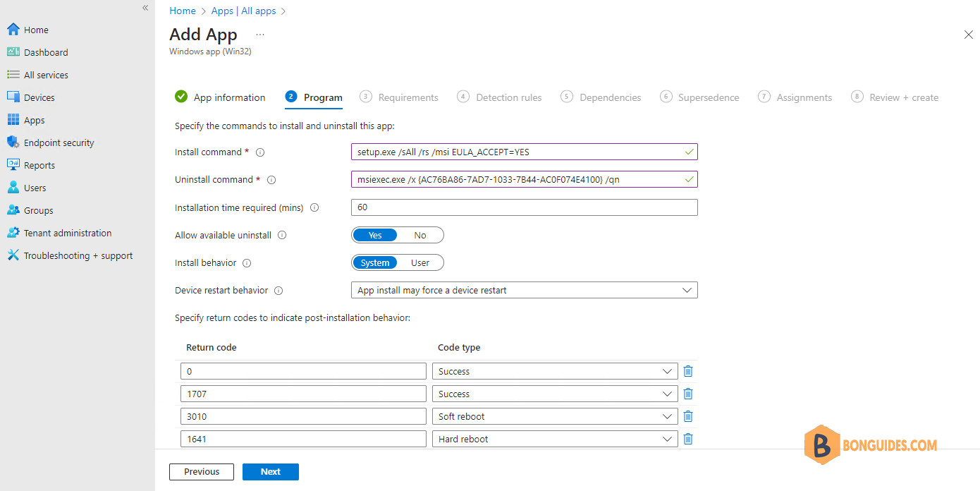Viewport: 980px width, 491px height.
Task: Show info for Allow available uninstall
Action: (x=282, y=235)
